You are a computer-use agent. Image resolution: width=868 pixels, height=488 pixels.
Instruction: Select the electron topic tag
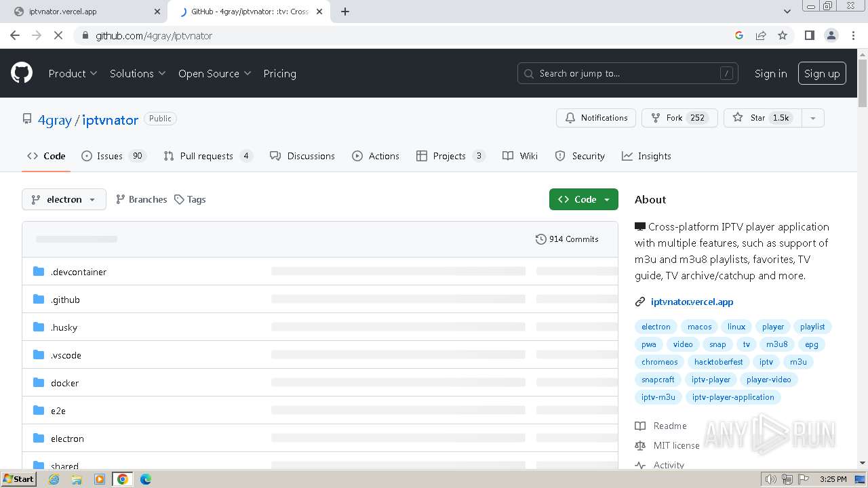tap(656, 327)
